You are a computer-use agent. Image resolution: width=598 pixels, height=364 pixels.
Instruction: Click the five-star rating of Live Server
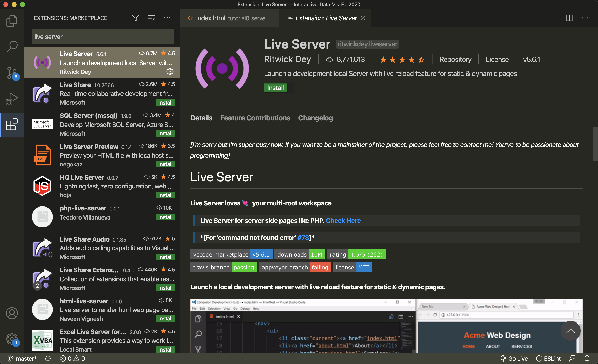402,59
